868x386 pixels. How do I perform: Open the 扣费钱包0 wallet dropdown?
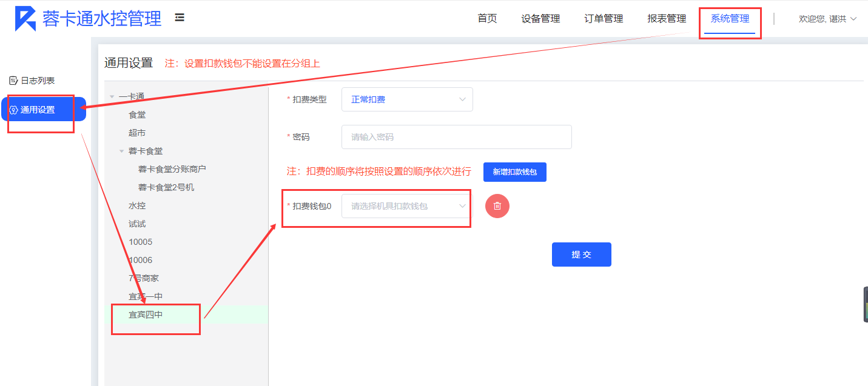point(407,206)
